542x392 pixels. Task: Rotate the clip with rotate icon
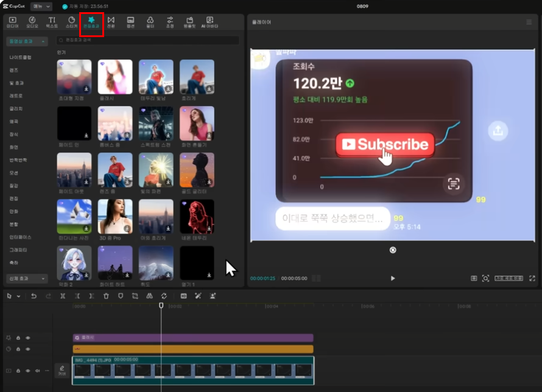164,296
